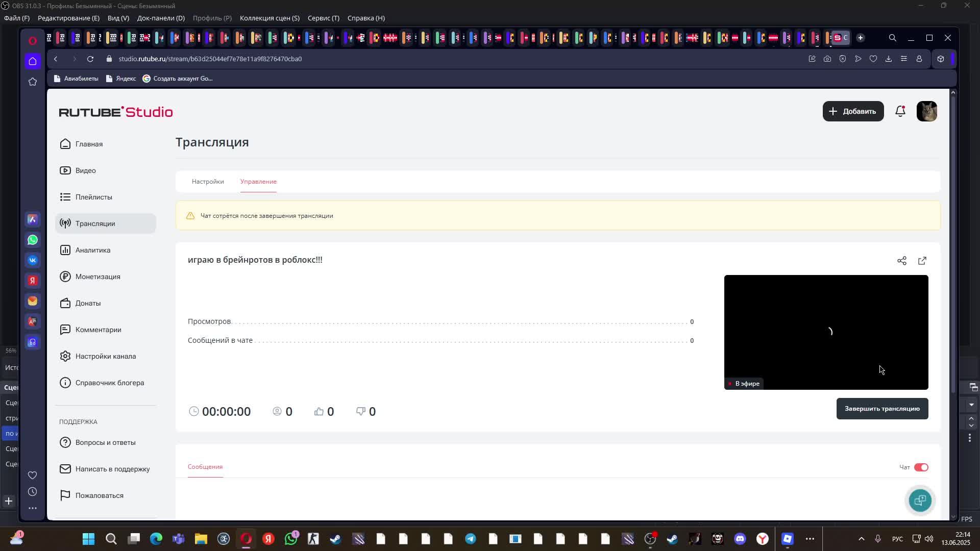Open the Яндекс bookmark
This screenshot has width=980, height=551.
120,79
